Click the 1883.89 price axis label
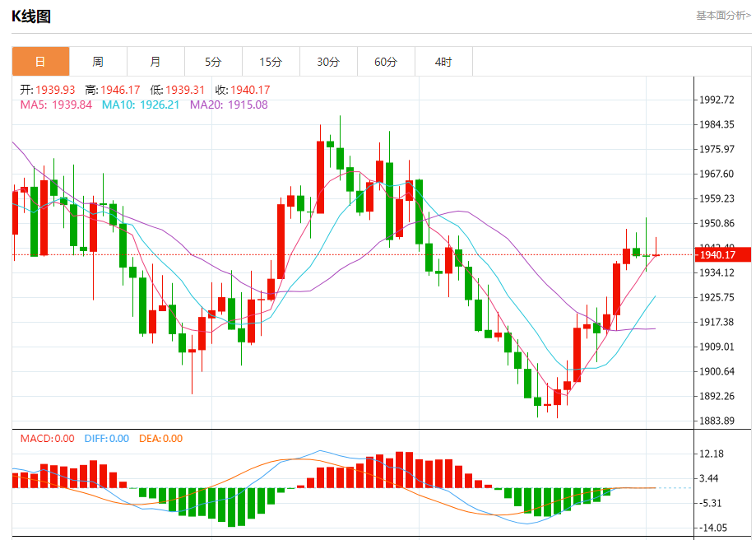Viewport: 756px width, 540px height. (717, 421)
